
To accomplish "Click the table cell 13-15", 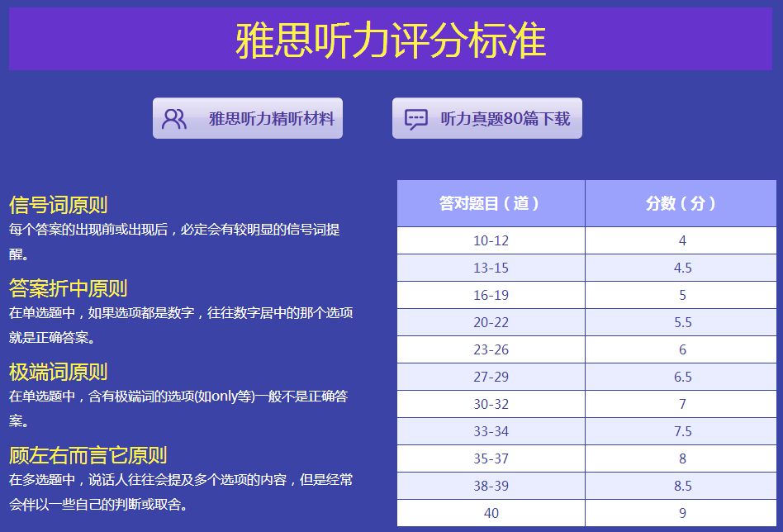I will point(491,268).
